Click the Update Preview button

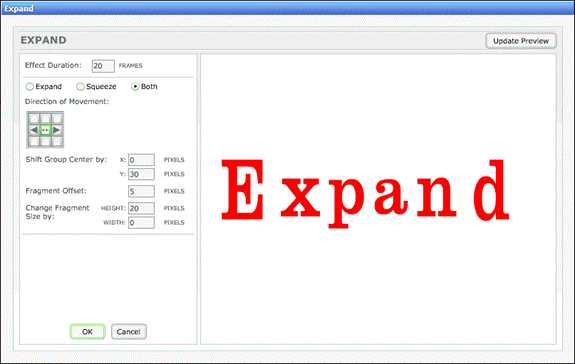click(521, 41)
